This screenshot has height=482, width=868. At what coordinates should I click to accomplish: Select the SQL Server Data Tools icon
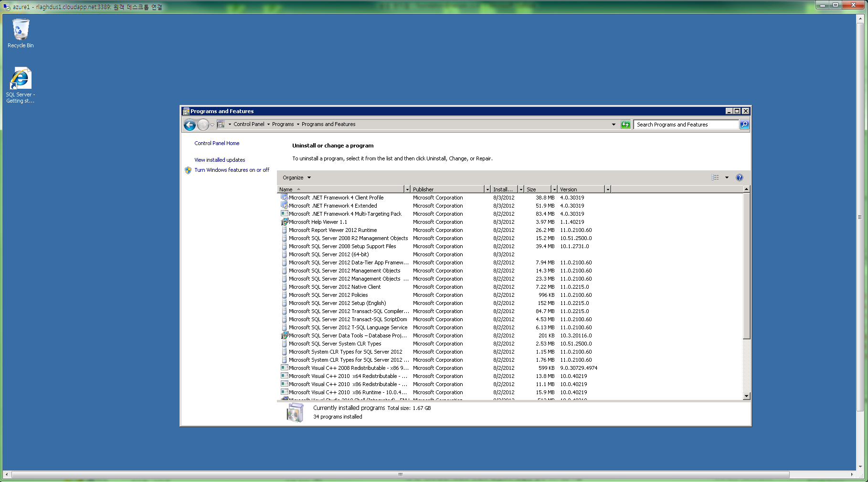coord(284,335)
